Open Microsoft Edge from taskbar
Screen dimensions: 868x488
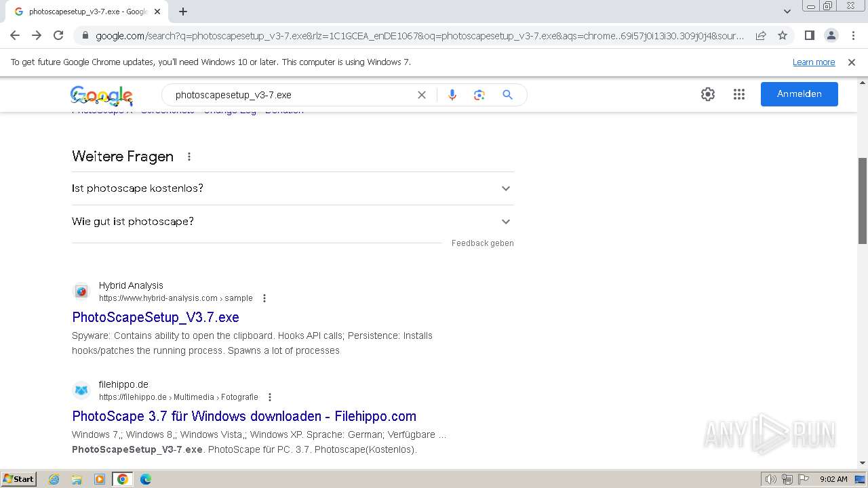(146, 479)
